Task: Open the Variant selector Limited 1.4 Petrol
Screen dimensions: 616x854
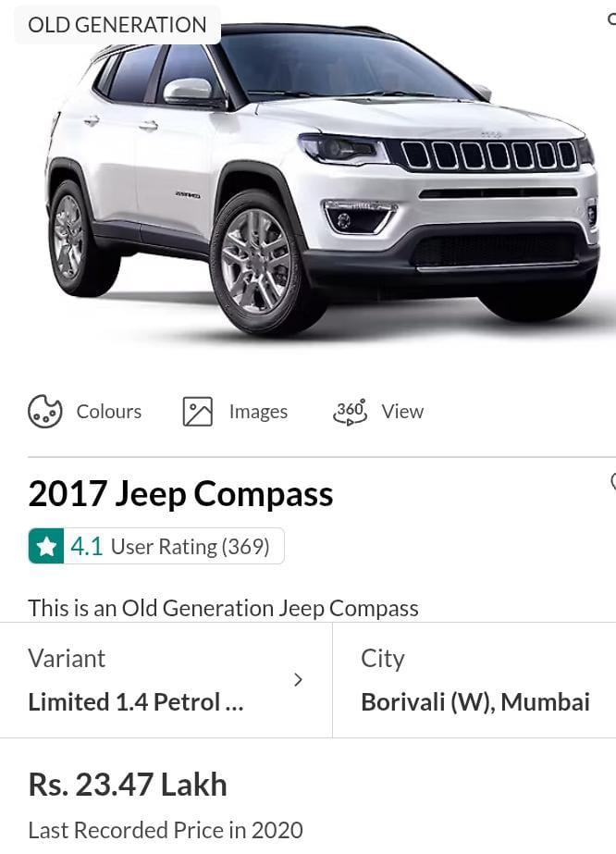Action: pos(166,680)
